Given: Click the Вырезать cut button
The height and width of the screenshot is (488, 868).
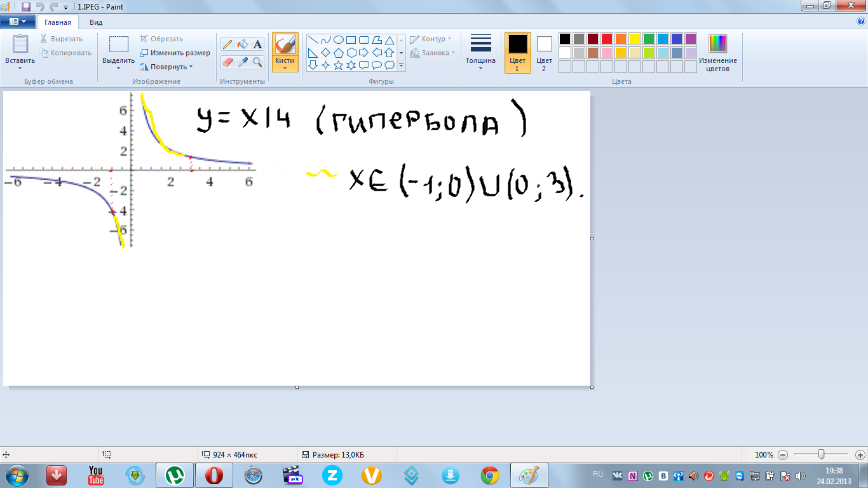Looking at the screenshot, I should (x=61, y=39).
